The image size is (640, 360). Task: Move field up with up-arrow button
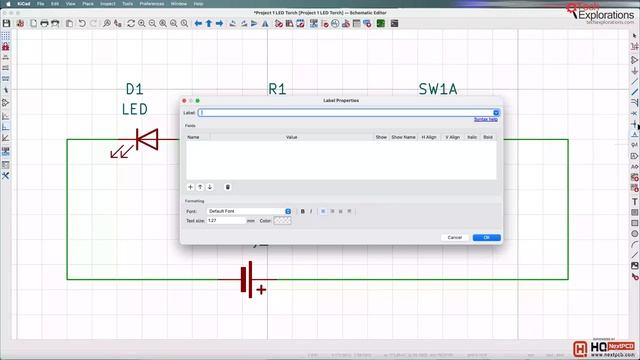click(200, 187)
